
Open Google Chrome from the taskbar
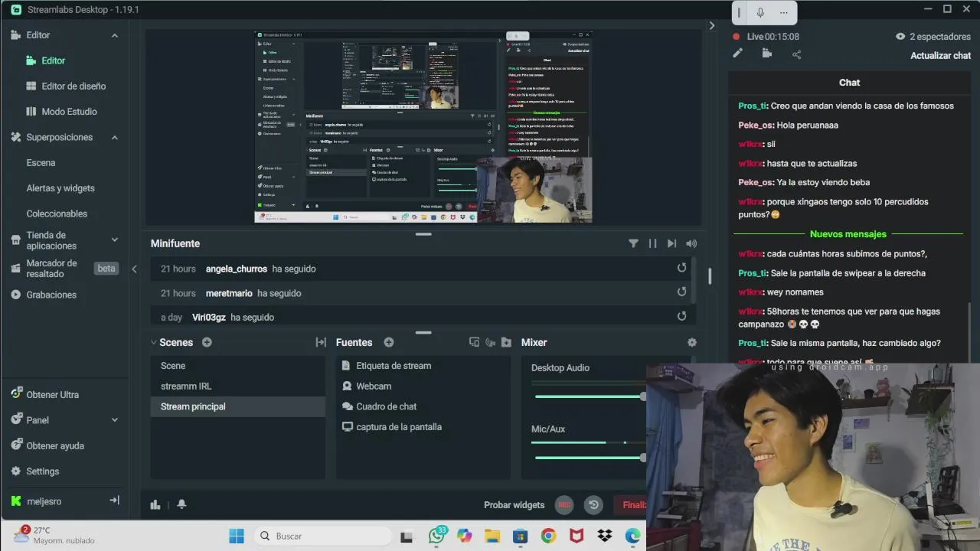click(548, 536)
